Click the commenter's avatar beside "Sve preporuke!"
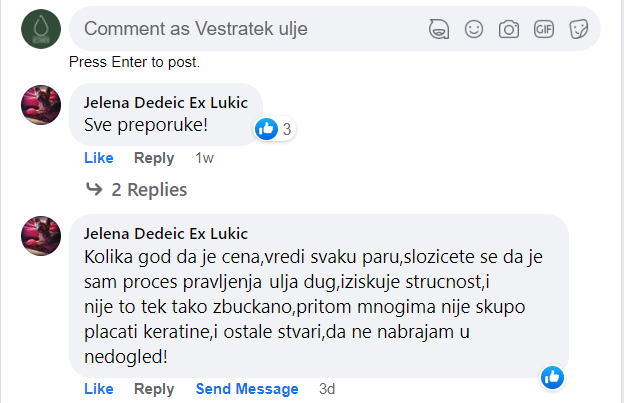 (x=41, y=104)
